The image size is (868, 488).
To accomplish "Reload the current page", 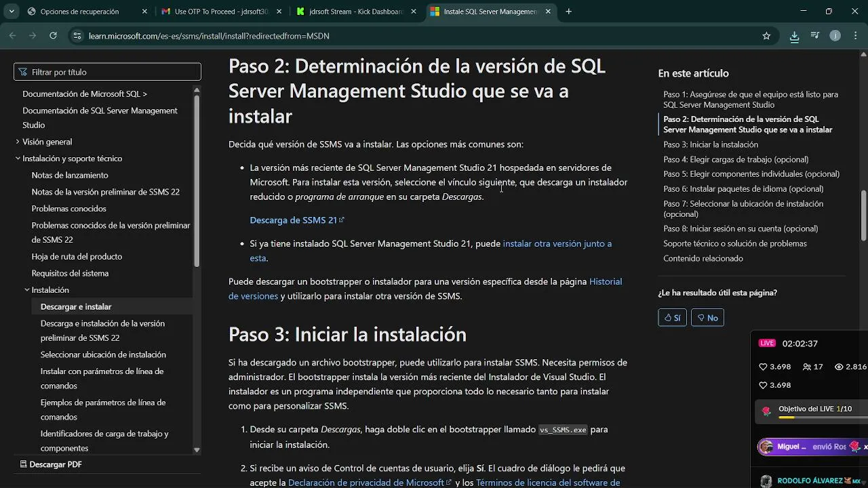I will (53, 36).
